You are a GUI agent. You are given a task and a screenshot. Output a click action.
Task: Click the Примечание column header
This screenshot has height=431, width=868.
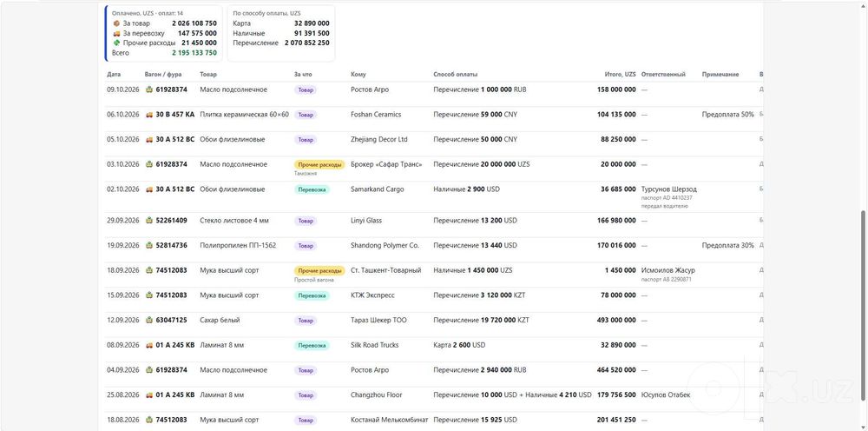pyautogui.click(x=720, y=74)
